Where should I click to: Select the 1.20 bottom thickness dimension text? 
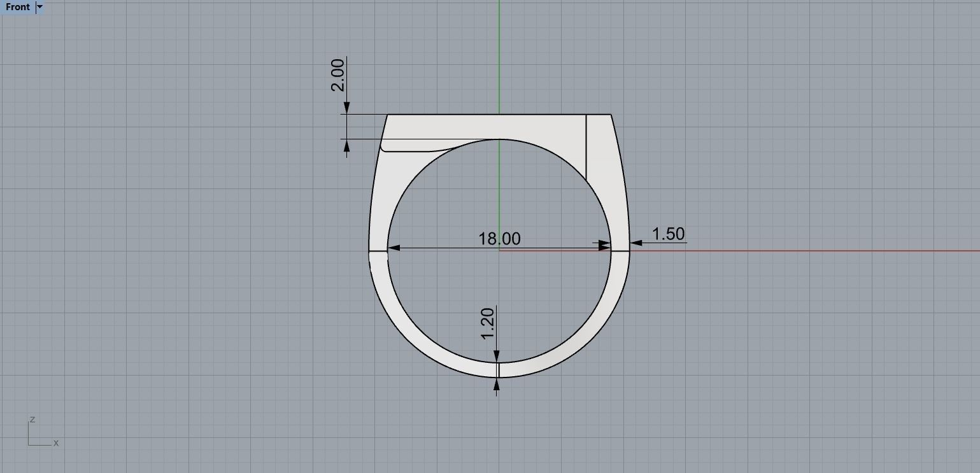click(488, 323)
